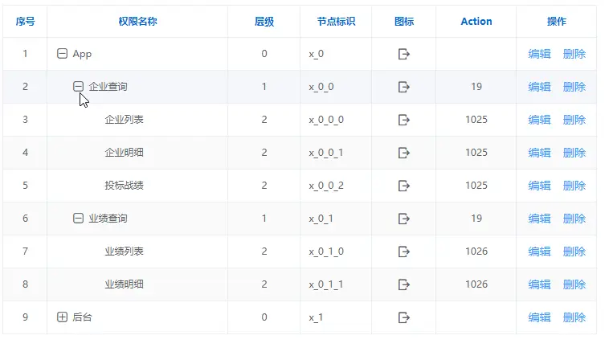
Task: Click the icon in the 企业列表 row
Action: pos(404,120)
